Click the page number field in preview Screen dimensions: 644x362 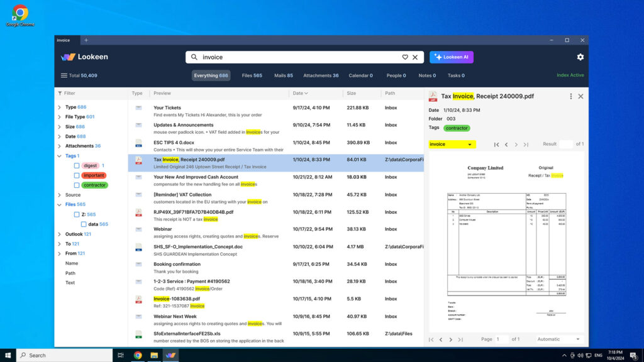point(501,339)
